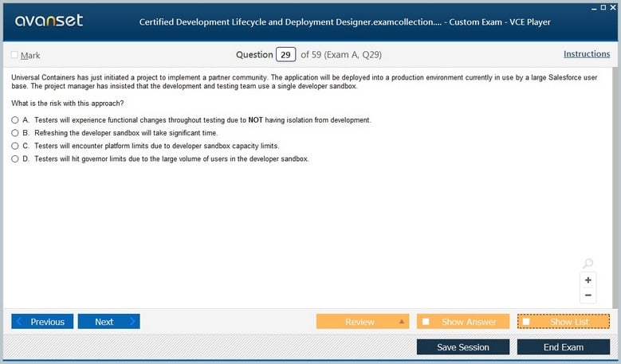Click the 'What is the risk with this approach?' text

67,104
